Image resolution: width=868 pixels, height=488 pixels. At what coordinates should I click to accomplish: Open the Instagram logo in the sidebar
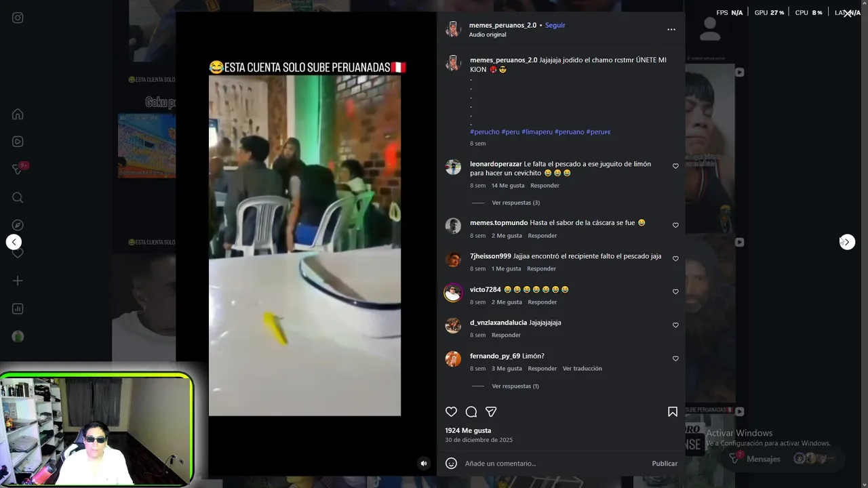(x=18, y=18)
